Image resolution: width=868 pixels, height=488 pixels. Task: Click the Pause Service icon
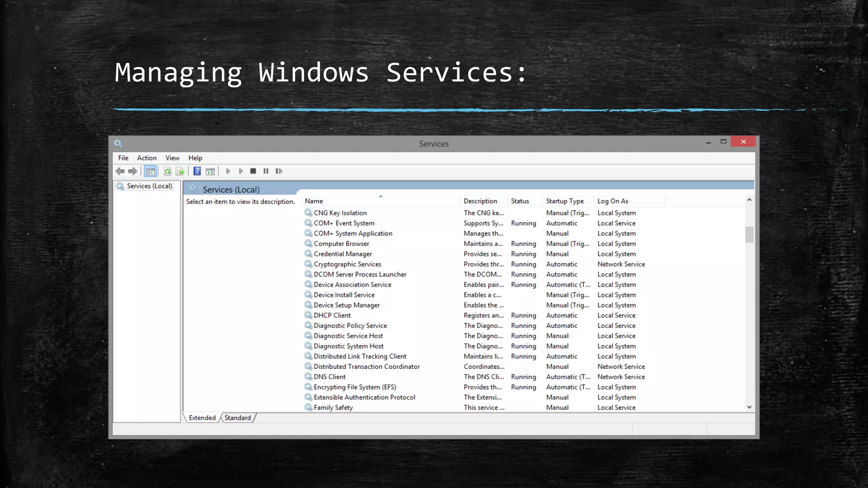coord(266,171)
